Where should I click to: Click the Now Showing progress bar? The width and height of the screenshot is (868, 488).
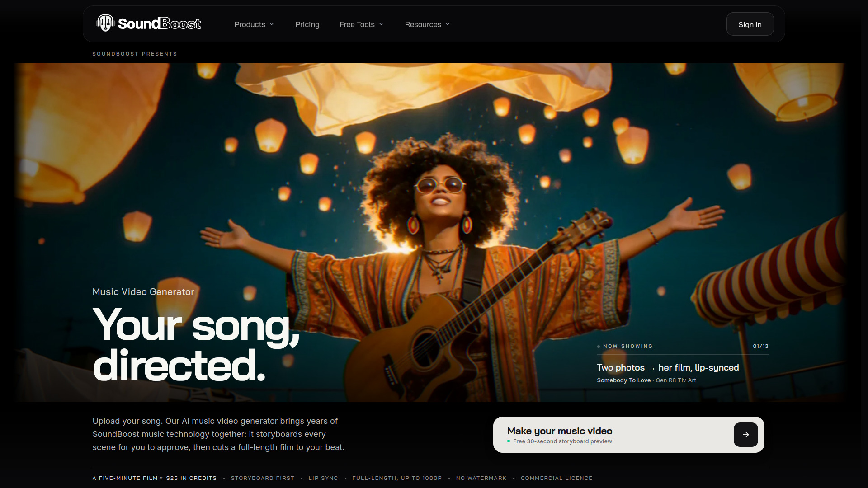tap(683, 355)
